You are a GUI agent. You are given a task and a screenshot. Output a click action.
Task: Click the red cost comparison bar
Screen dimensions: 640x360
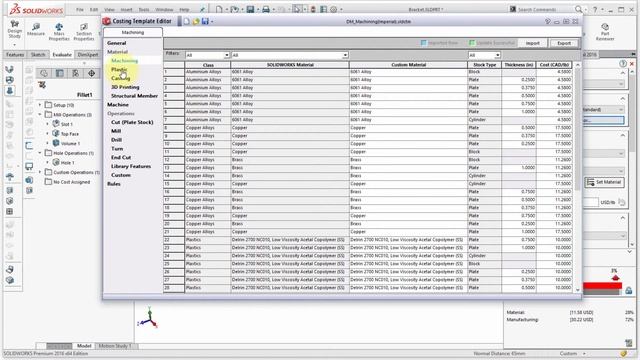click(602, 287)
